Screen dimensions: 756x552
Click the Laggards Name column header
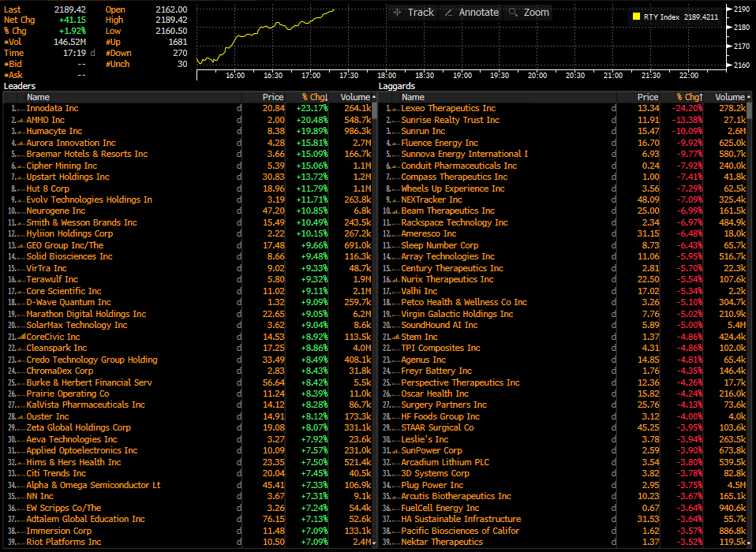point(413,97)
